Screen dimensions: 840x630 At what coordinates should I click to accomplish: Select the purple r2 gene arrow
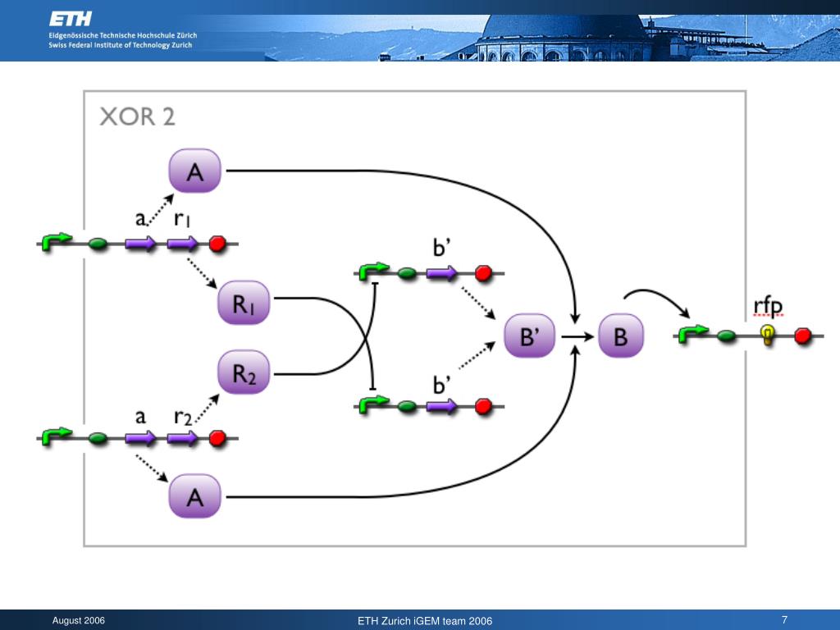(183, 438)
